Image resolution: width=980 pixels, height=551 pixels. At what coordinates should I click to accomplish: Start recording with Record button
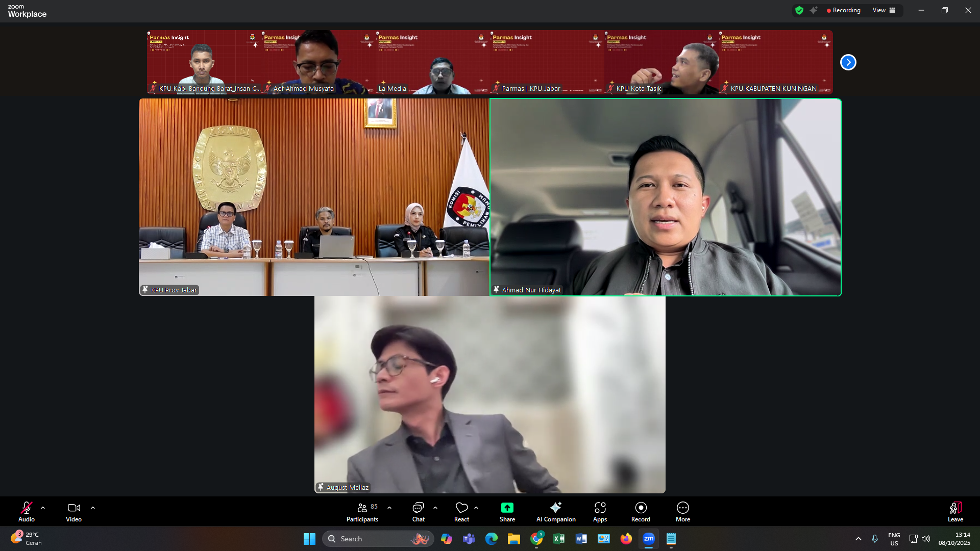coord(641,508)
